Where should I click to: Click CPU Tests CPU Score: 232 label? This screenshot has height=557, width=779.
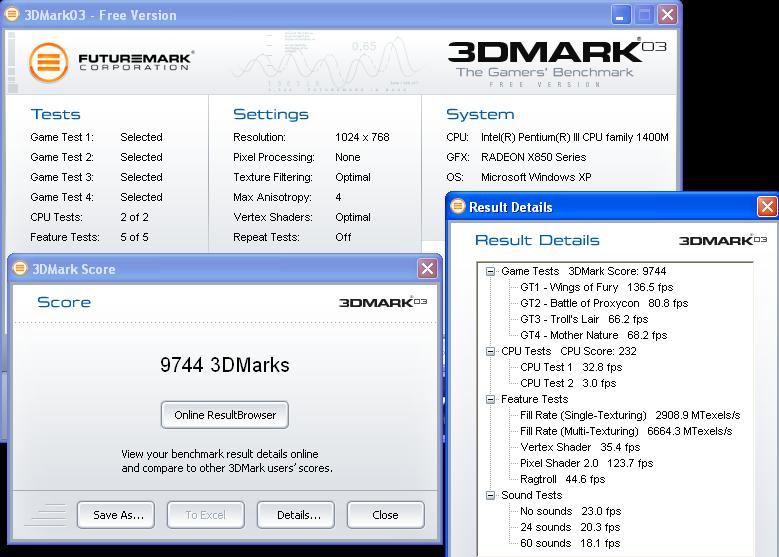(569, 351)
